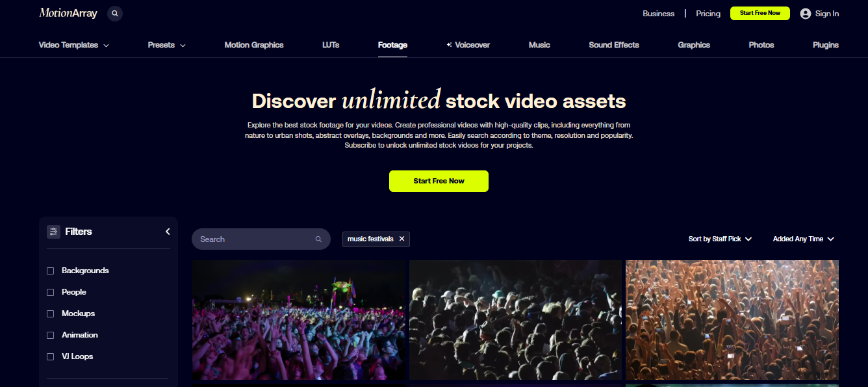
Task: Expand the Video Templates dropdown
Action: click(74, 45)
